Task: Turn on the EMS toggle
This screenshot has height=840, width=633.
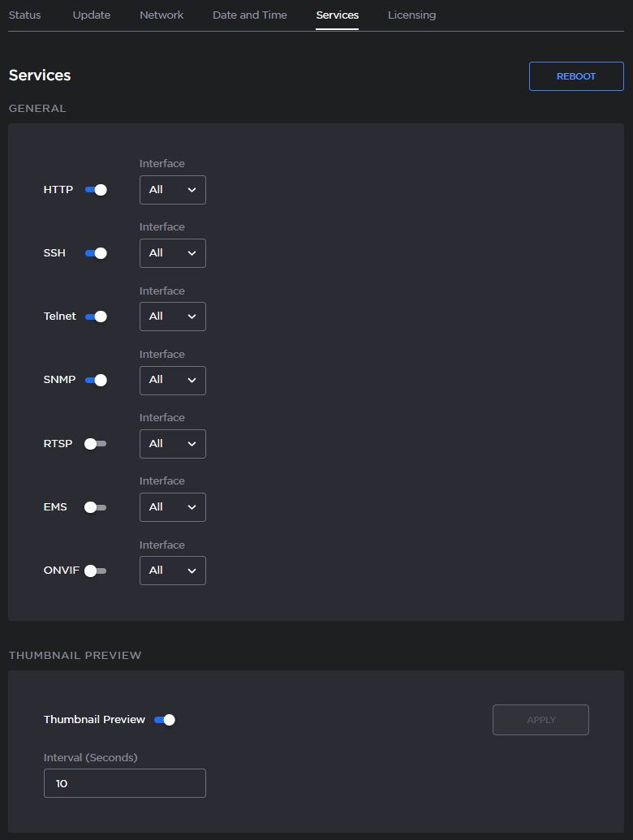Action: [96, 507]
